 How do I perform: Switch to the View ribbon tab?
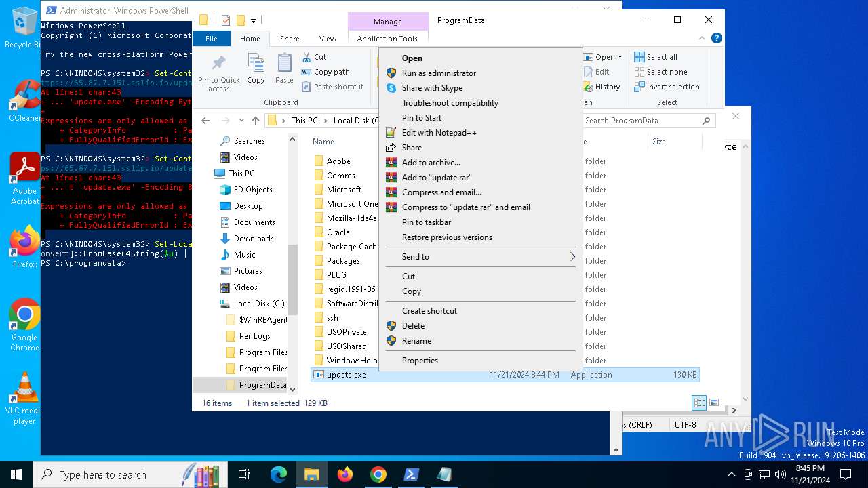[x=328, y=39]
